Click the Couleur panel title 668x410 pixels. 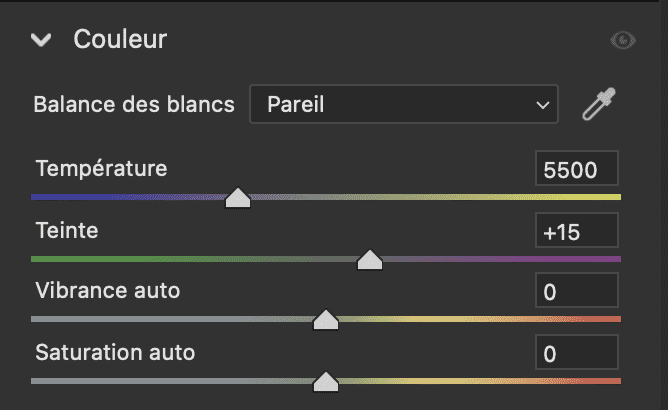tap(120, 40)
